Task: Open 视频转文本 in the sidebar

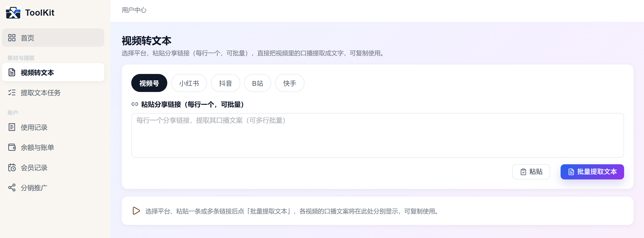Action: pos(53,72)
